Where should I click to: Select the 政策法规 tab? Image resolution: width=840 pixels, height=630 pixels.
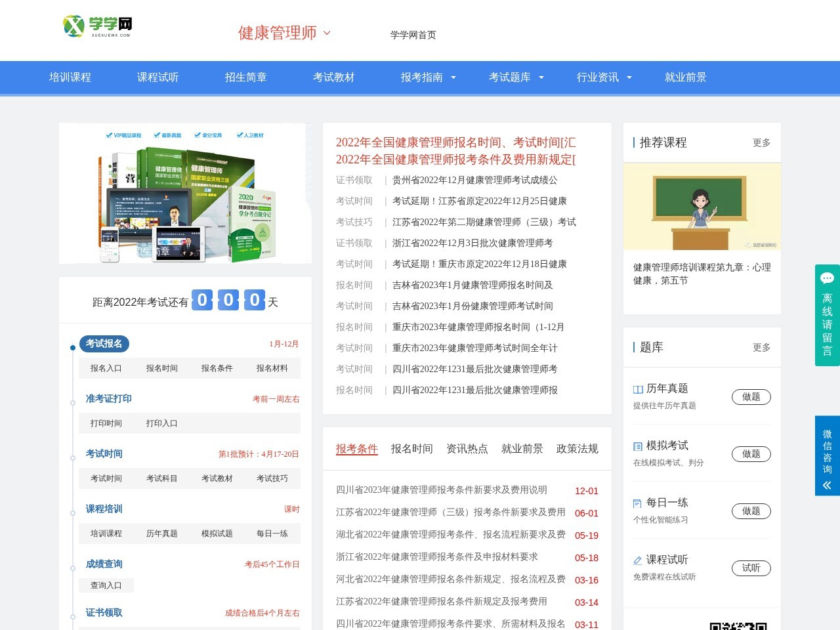[x=577, y=449]
